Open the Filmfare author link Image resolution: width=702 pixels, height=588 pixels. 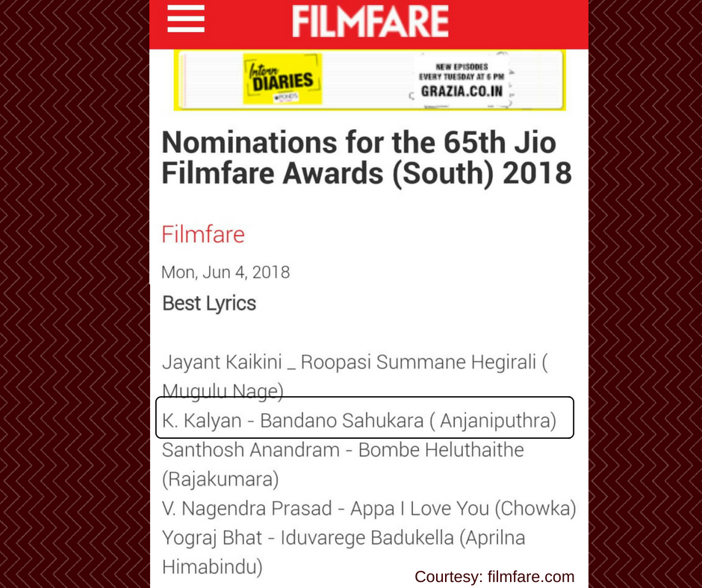pos(203,234)
